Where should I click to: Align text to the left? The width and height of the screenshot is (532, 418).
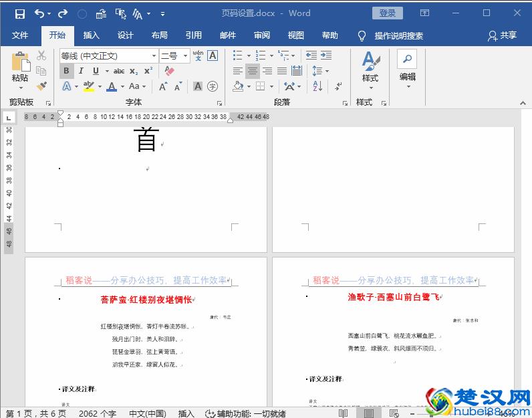tap(237, 71)
